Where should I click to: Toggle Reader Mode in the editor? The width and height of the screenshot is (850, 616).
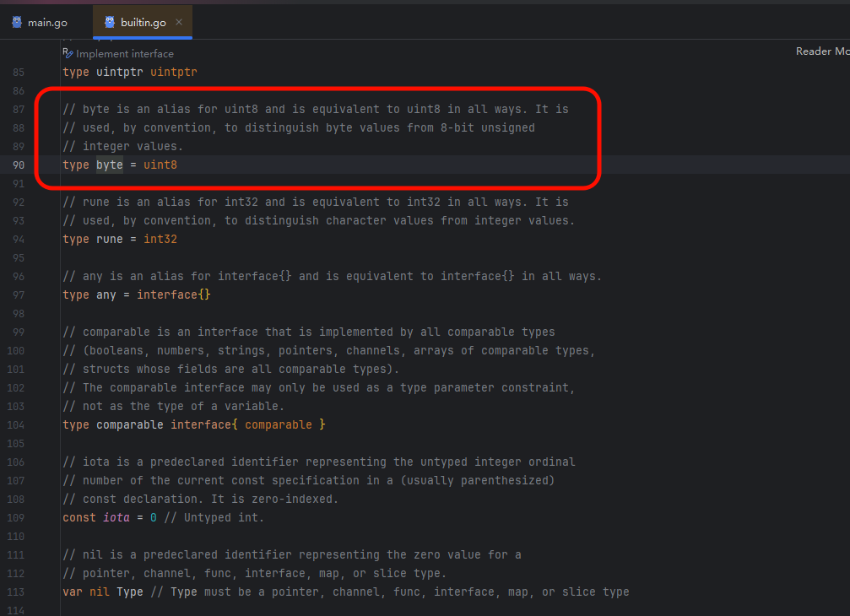(822, 51)
